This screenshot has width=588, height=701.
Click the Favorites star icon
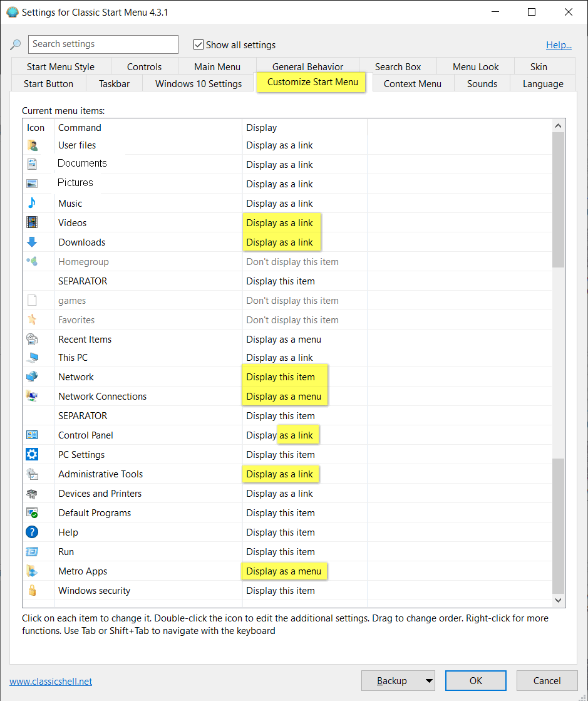pyautogui.click(x=32, y=319)
